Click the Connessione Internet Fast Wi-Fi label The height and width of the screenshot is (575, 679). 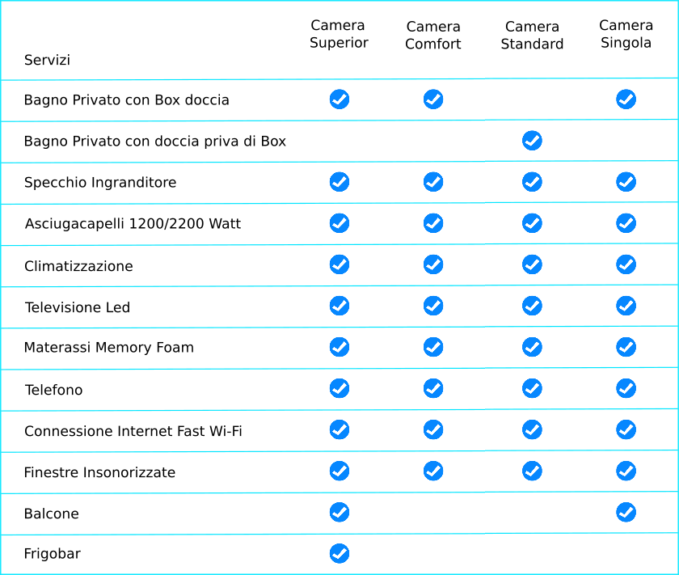point(133,431)
